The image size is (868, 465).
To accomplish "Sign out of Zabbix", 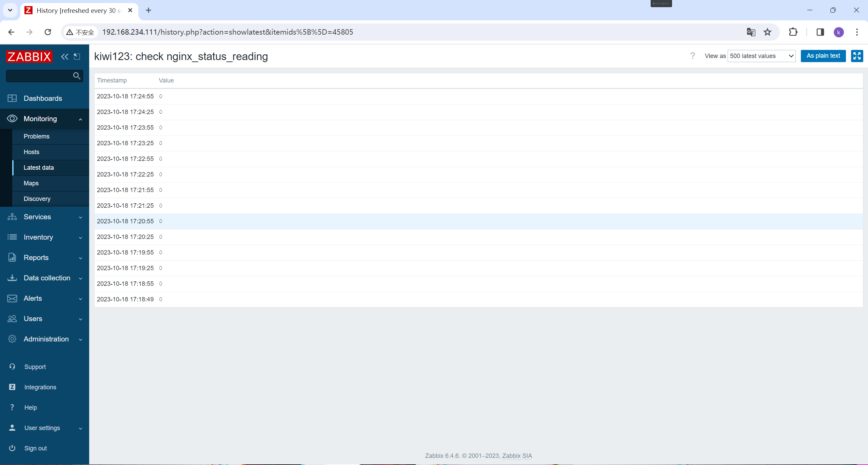I will tap(35, 448).
